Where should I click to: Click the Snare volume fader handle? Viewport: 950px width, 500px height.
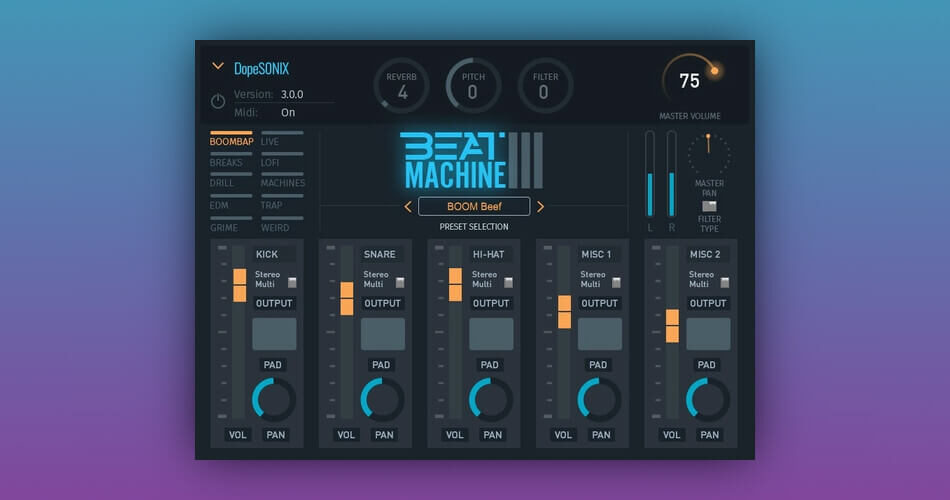coord(347,298)
